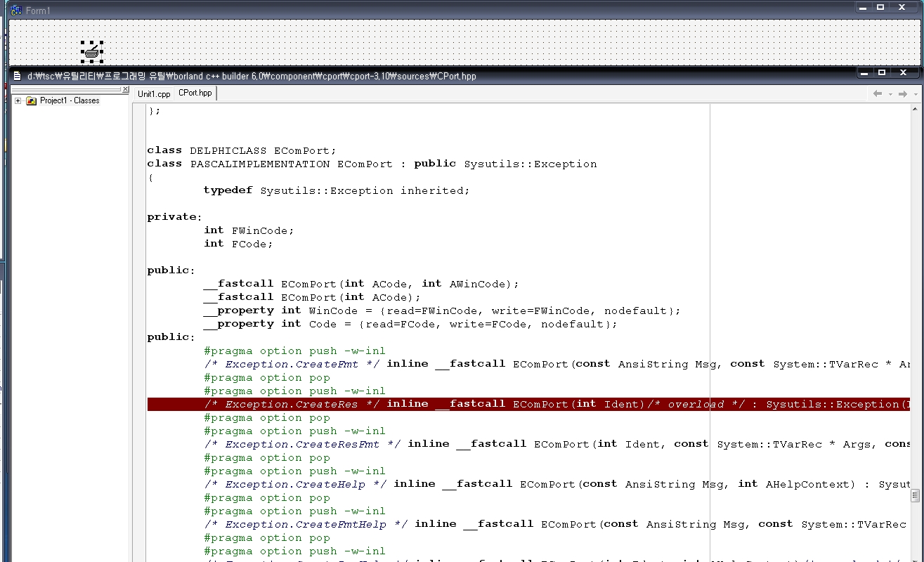
Task: Open the back history dropdown arrow
Action: [x=890, y=94]
